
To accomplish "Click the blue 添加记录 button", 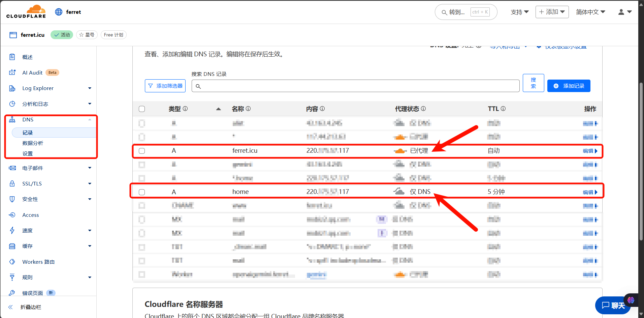I will click(x=569, y=86).
